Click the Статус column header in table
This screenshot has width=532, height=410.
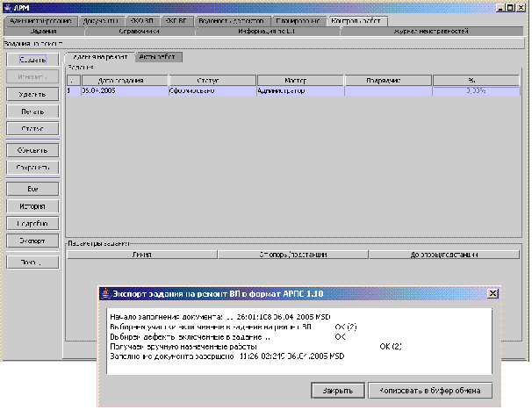point(212,81)
